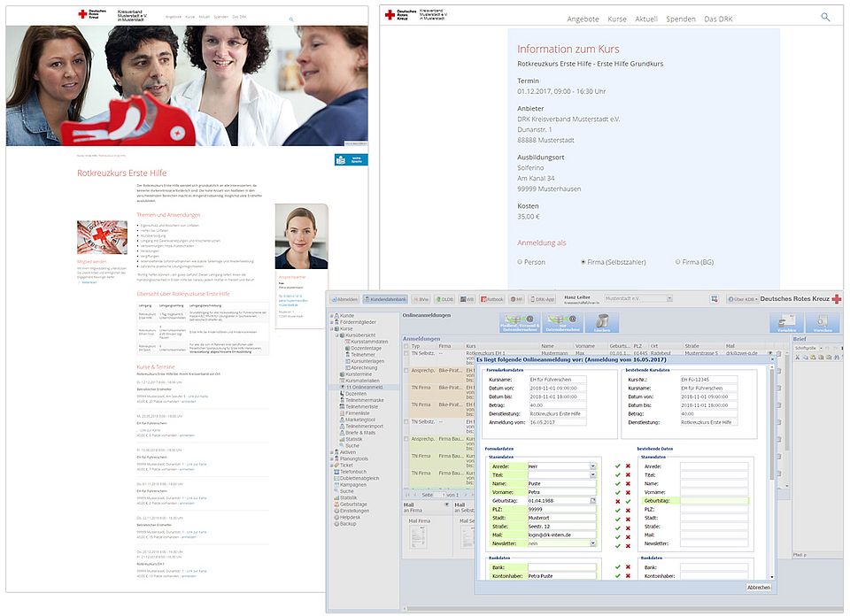
Task: Click the Abbrechen button
Action: pos(759,587)
